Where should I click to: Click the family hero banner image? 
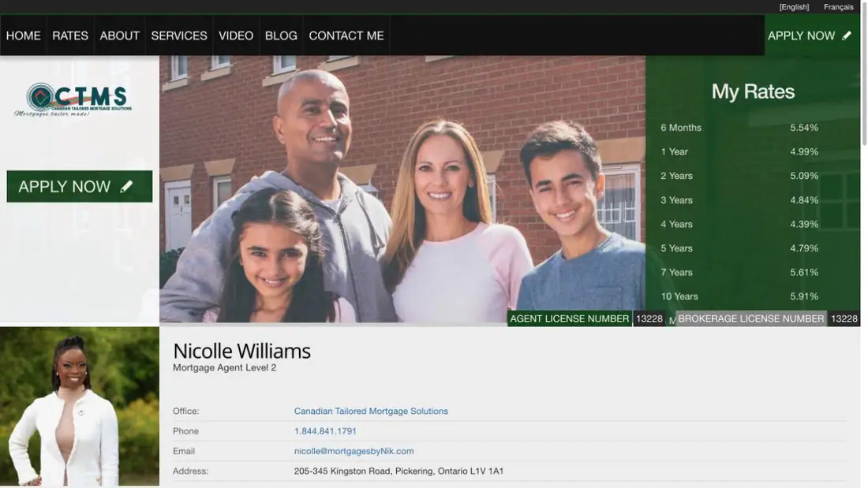[x=402, y=188]
